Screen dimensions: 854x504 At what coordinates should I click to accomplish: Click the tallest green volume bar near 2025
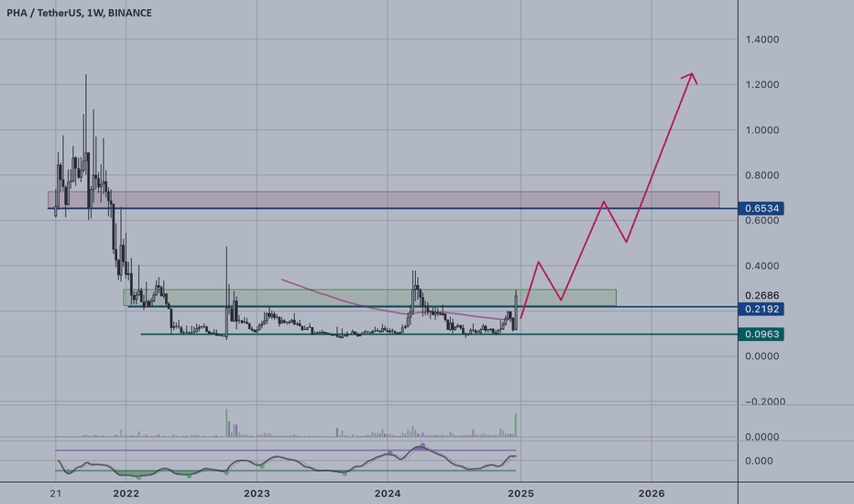[x=515, y=425]
